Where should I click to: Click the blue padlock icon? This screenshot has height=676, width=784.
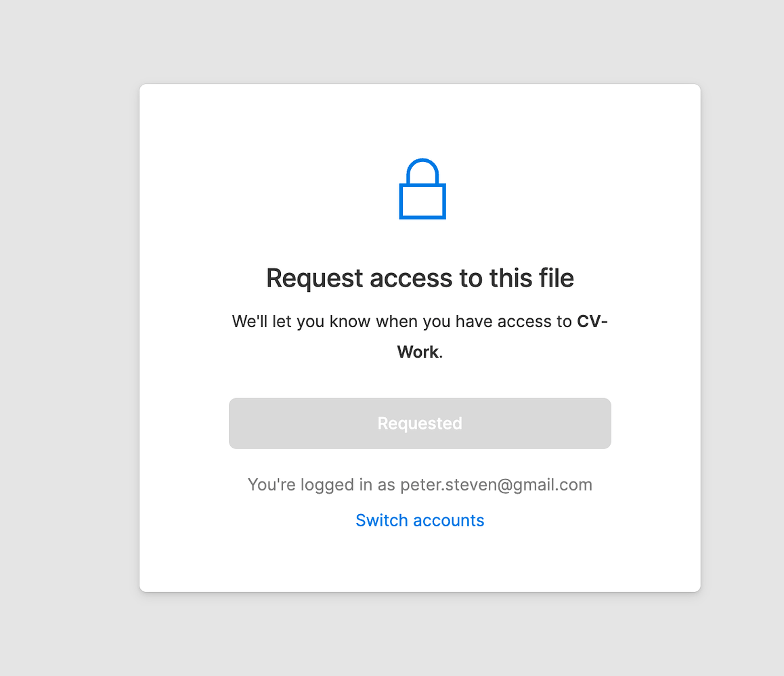coord(422,190)
